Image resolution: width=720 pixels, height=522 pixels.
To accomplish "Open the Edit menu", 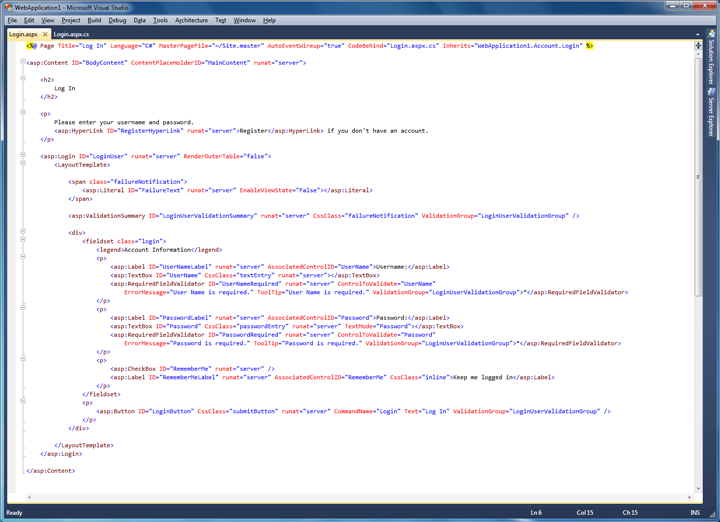I will 29,20.
